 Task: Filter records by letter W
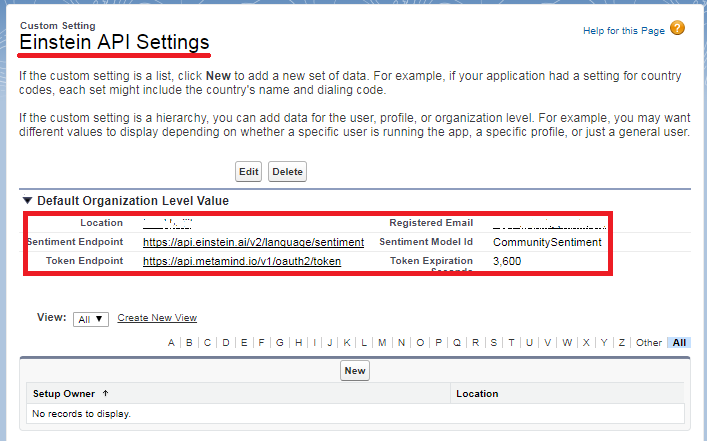coord(567,343)
